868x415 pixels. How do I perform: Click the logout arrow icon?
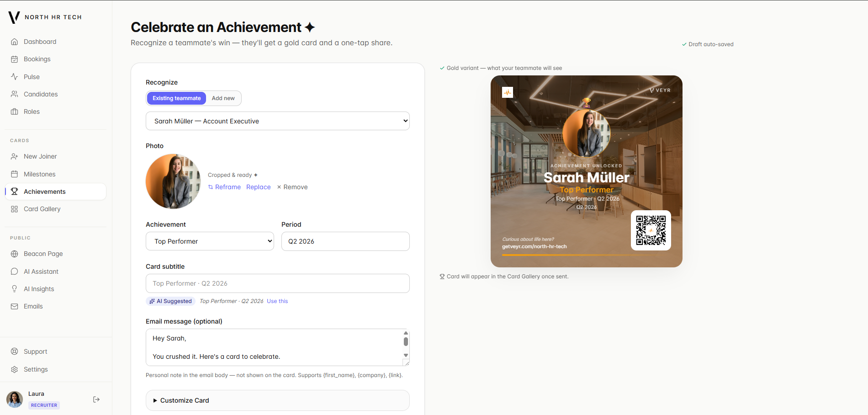click(96, 399)
